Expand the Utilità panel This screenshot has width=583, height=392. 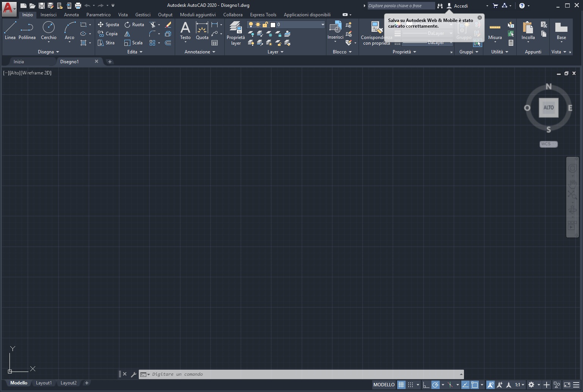[x=500, y=52]
